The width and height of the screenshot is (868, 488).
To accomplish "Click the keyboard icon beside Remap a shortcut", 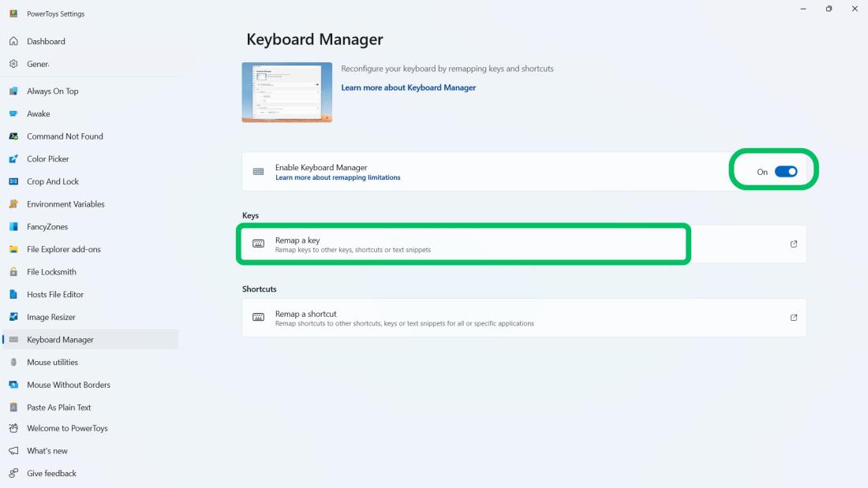I will click(x=259, y=318).
